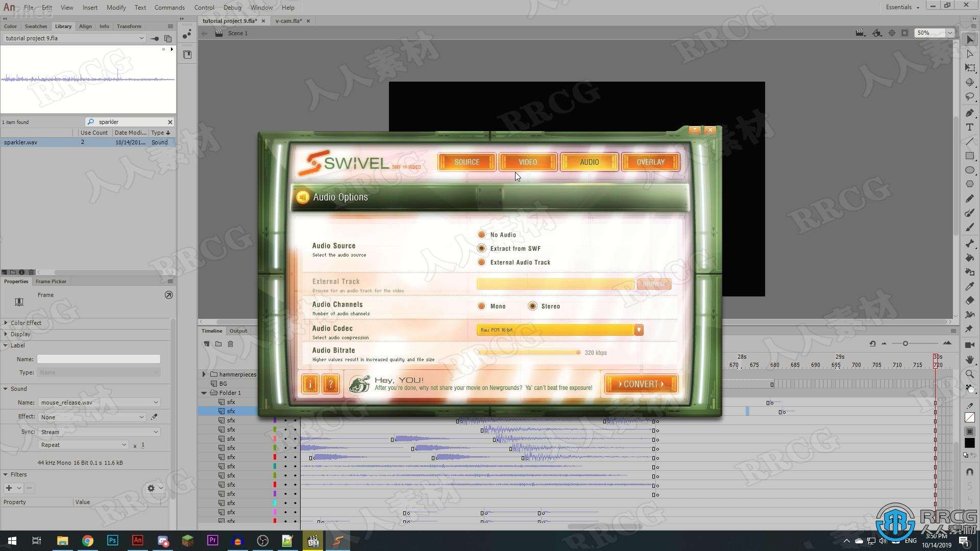Open Photoshop from taskbar
This screenshot has height=551, width=980.
(x=112, y=540)
